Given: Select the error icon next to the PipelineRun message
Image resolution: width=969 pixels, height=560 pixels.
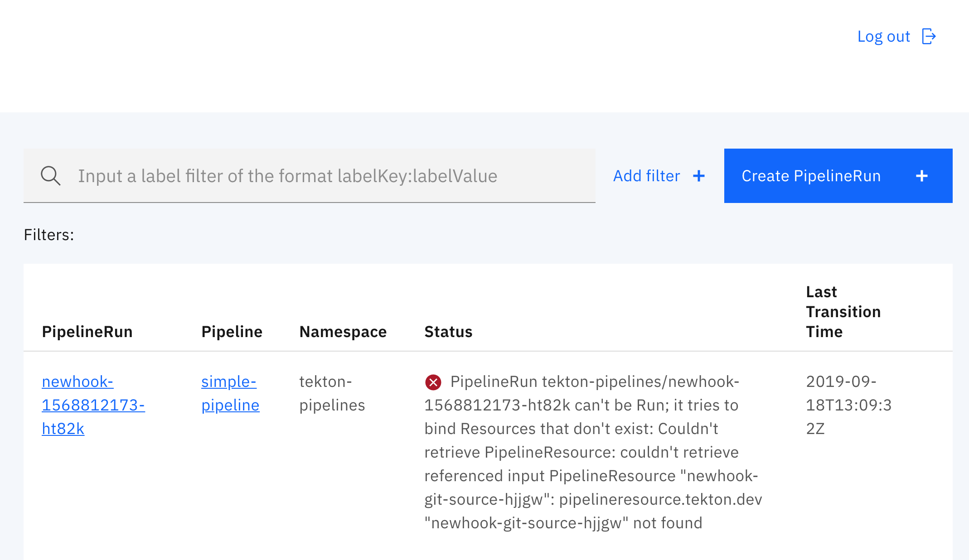Looking at the screenshot, I should 434,382.
